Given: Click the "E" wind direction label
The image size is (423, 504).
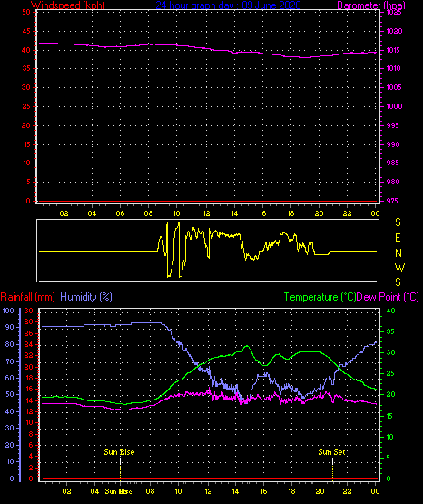Looking at the screenshot, I should (398, 238).
